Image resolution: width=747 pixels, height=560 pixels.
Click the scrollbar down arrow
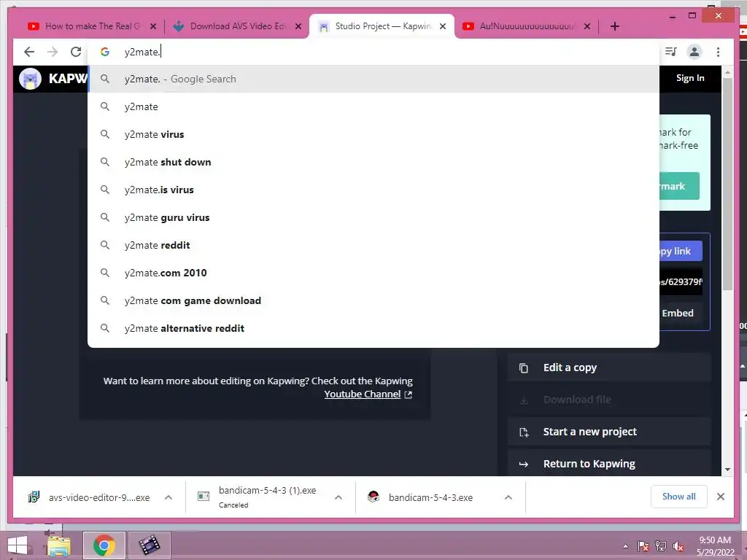(727, 470)
